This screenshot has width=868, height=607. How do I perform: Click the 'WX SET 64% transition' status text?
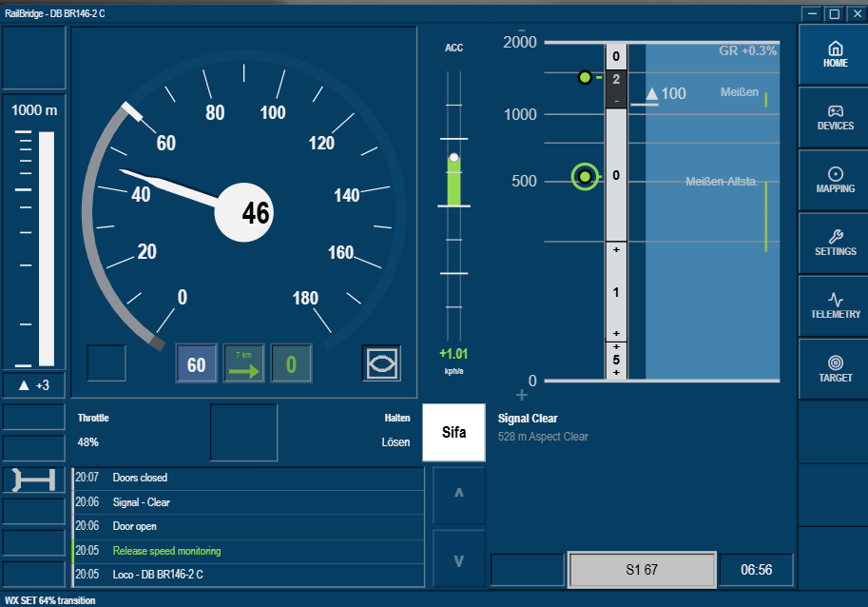tap(49, 601)
